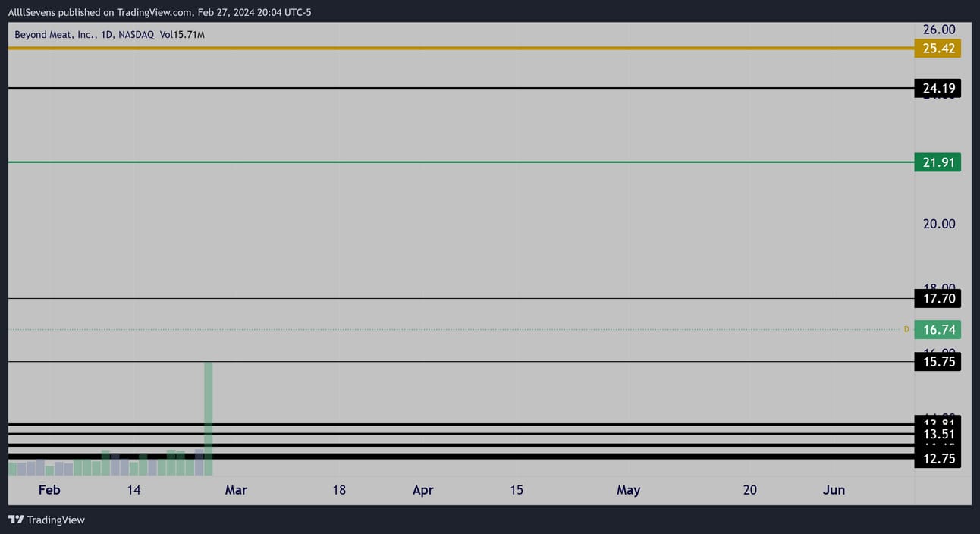
Task: Click the 18 date axis label
Action: pos(339,490)
